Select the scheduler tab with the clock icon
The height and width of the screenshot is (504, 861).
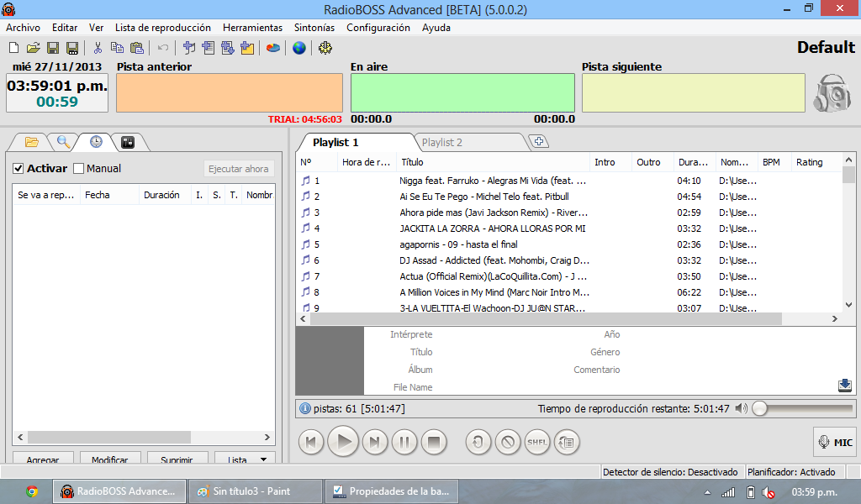click(x=96, y=142)
